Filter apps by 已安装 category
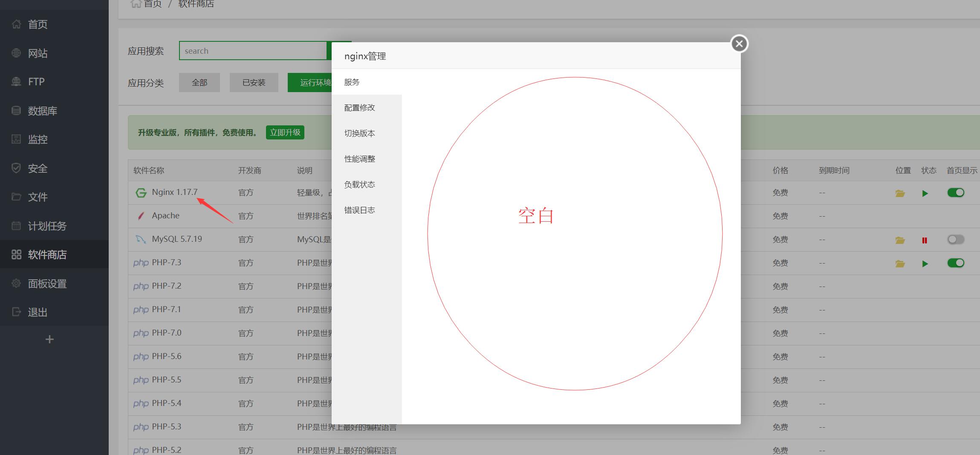 click(x=254, y=82)
